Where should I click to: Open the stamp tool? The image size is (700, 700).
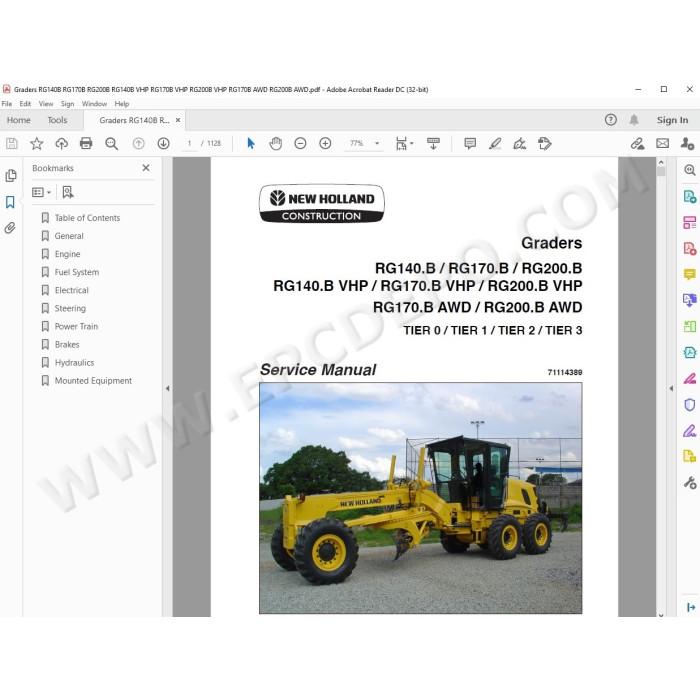pos(545,143)
